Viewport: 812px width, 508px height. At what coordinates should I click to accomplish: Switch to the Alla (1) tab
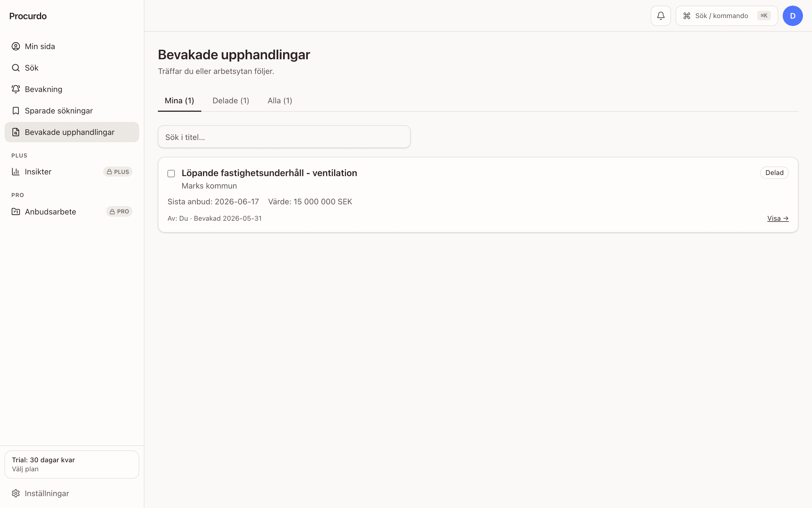280,100
